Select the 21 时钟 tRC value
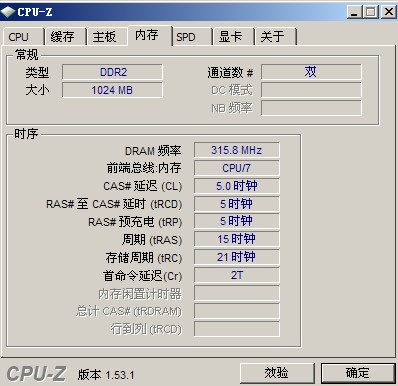398x386 pixels. [x=237, y=257]
